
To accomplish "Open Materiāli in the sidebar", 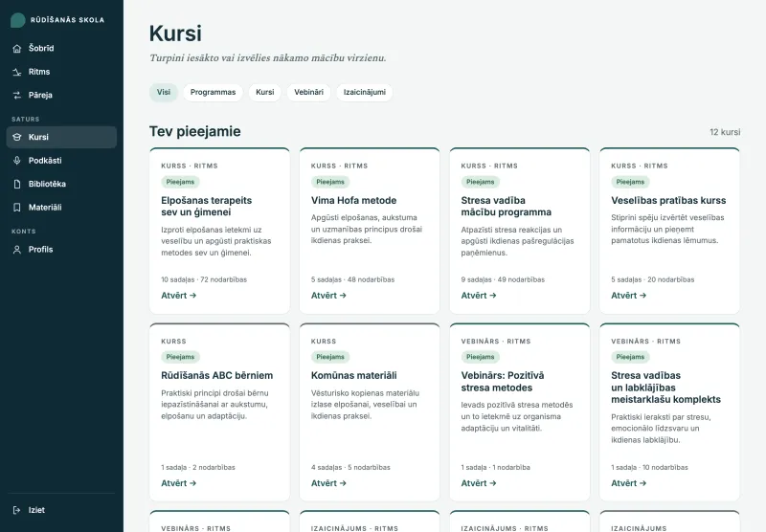I will (x=61, y=208).
